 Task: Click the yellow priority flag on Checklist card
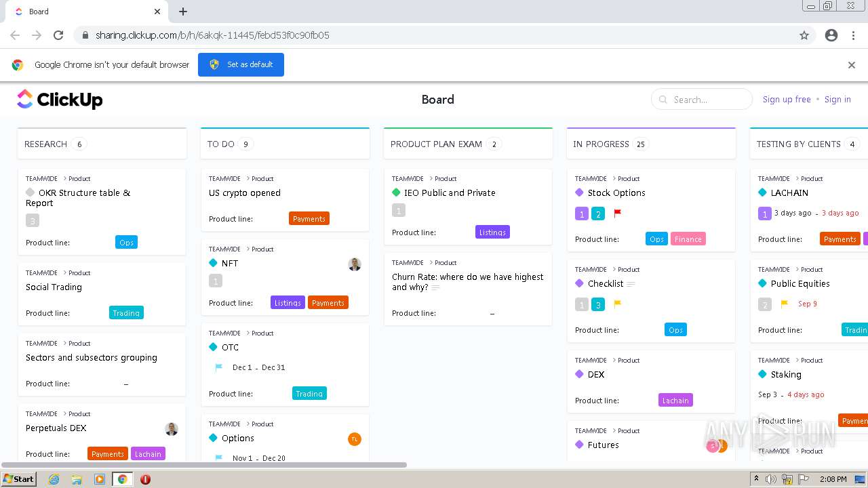[618, 304]
